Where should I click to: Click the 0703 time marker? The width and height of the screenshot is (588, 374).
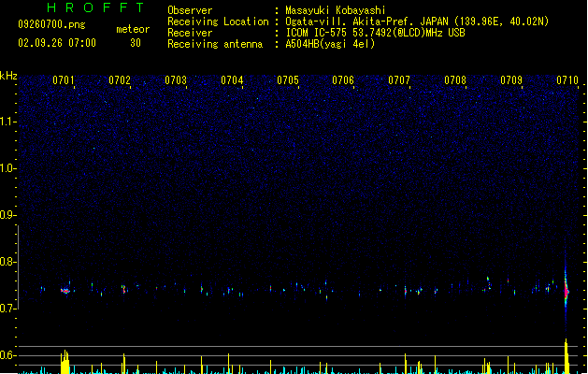(176, 80)
